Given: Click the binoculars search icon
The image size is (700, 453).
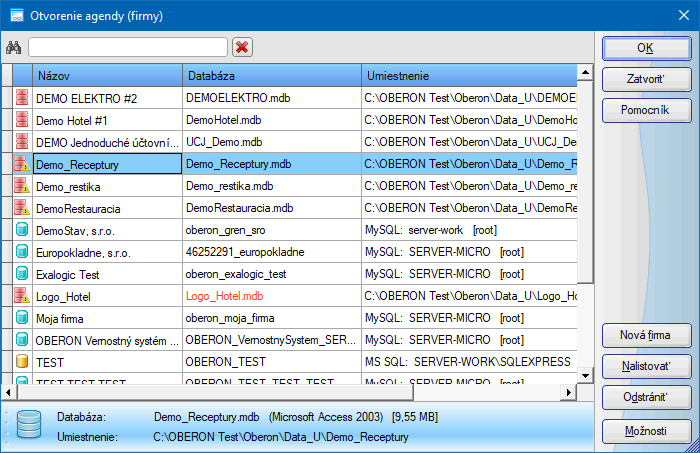Looking at the screenshot, I should 14,47.
